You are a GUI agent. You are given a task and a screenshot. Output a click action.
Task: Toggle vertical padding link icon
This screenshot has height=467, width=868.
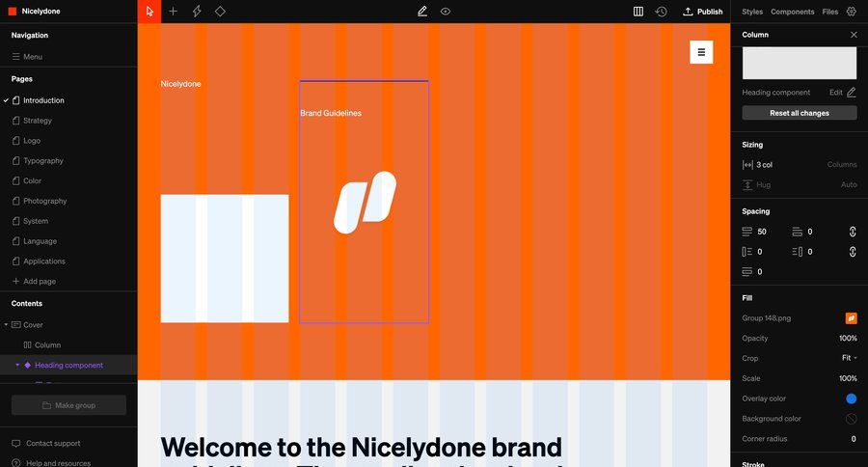point(853,232)
